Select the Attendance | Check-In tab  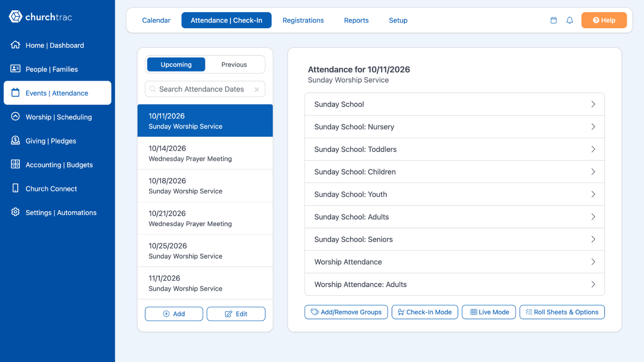226,20
